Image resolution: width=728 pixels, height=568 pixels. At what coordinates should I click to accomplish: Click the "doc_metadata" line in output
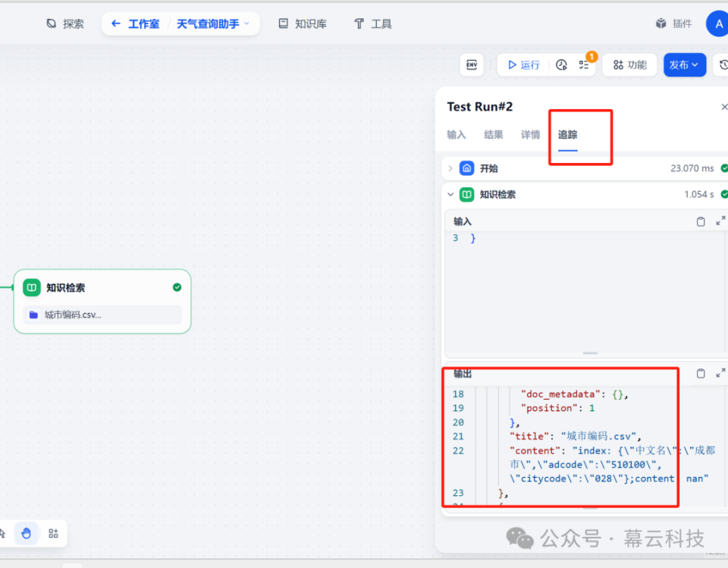[574, 394]
